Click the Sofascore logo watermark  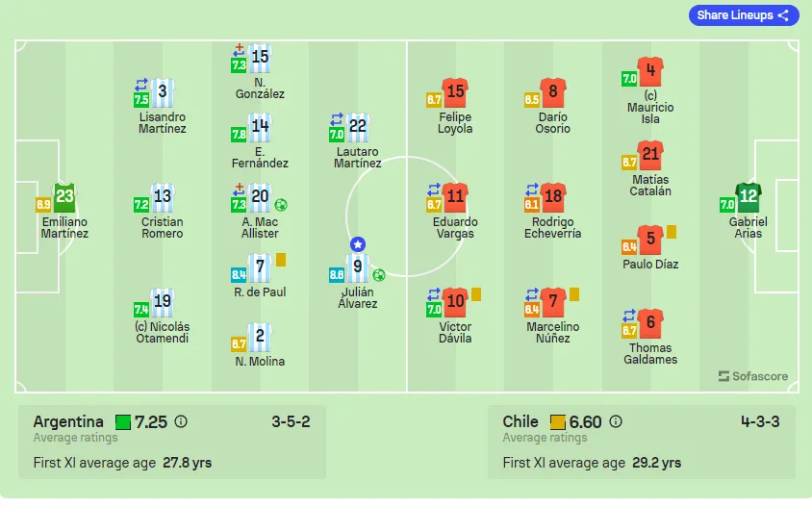pos(753,376)
